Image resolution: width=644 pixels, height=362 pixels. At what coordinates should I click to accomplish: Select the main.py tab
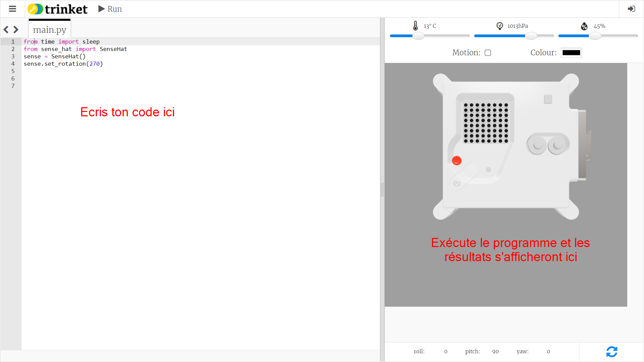click(x=50, y=30)
